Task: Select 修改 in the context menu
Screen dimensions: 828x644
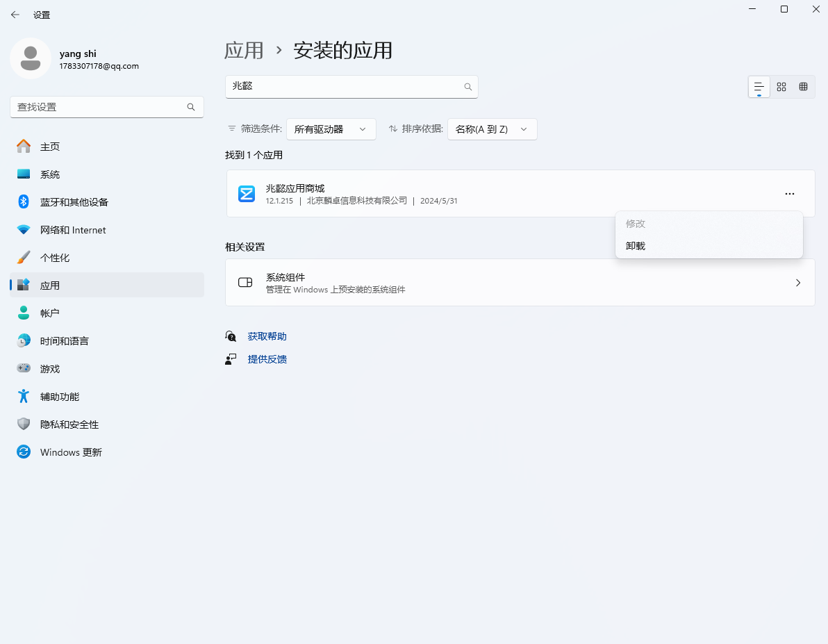Action: [636, 224]
